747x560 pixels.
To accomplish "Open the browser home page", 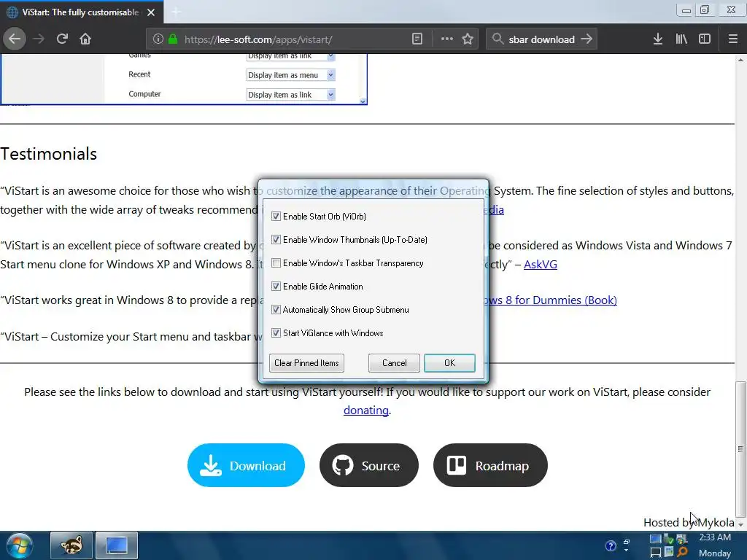I will pyautogui.click(x=85, y=39).
